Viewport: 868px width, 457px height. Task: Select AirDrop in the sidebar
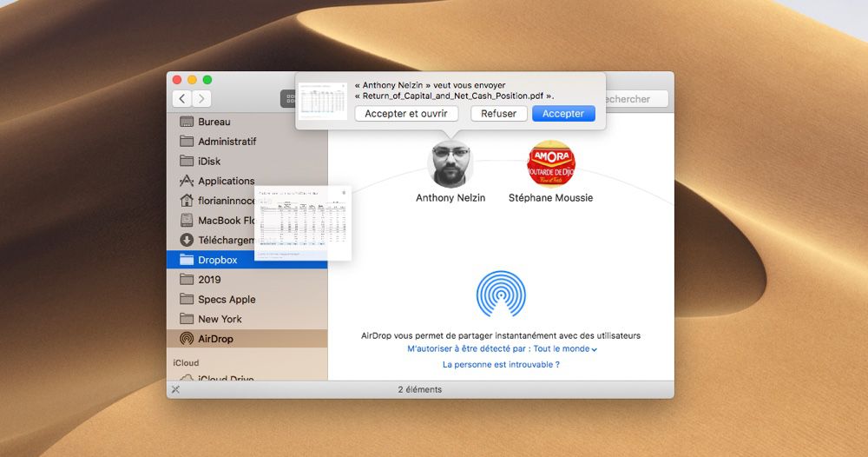tap(247, 339)
